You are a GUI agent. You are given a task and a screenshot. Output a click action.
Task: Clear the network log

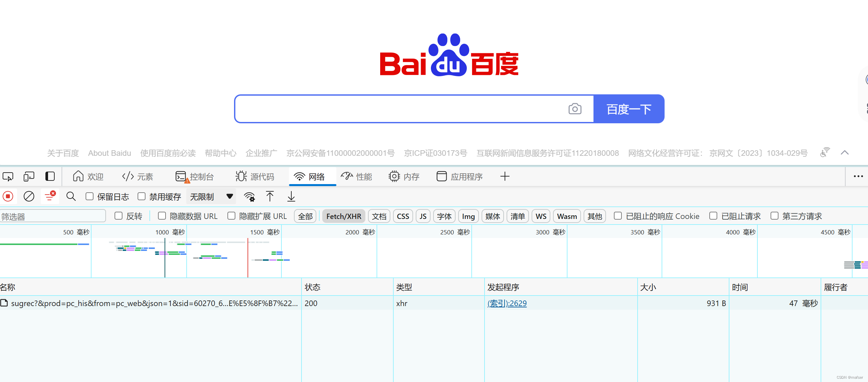coord(29,196)
